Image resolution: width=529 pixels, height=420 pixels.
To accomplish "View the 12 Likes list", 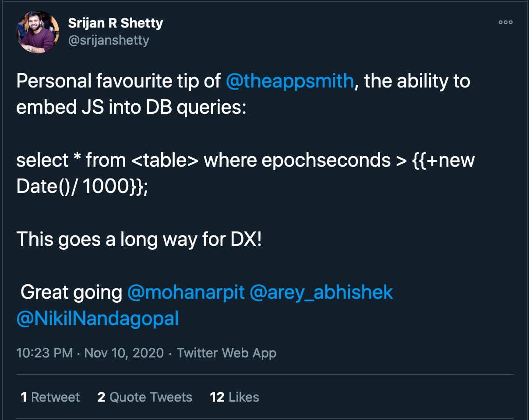I will pyautogui.click(x=234, y=397).
